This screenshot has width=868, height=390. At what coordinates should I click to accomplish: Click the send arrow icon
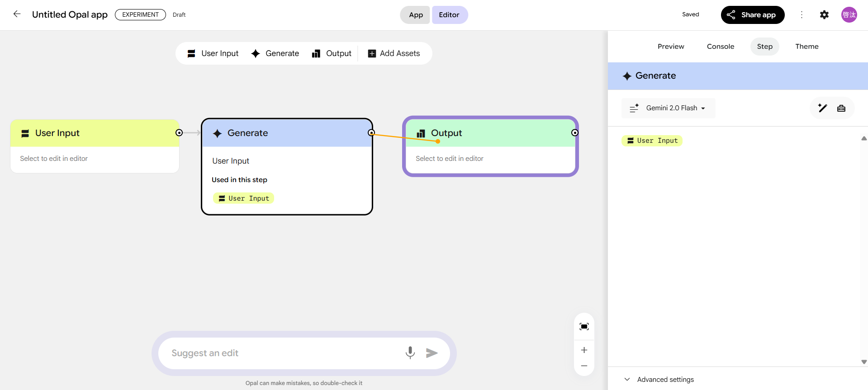click(432, 353)
